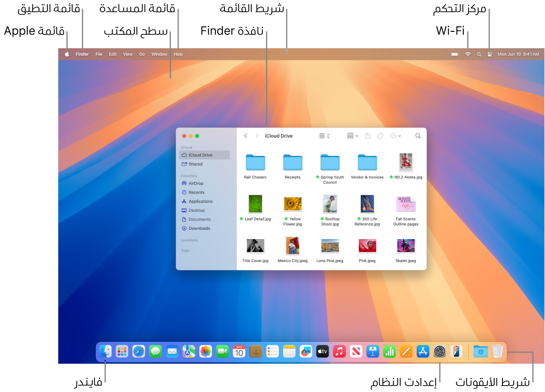This screenshot has width=545, height=392.
Task: Open the group-by dropdown in Finder toolbar
Action: pos(352,135)
